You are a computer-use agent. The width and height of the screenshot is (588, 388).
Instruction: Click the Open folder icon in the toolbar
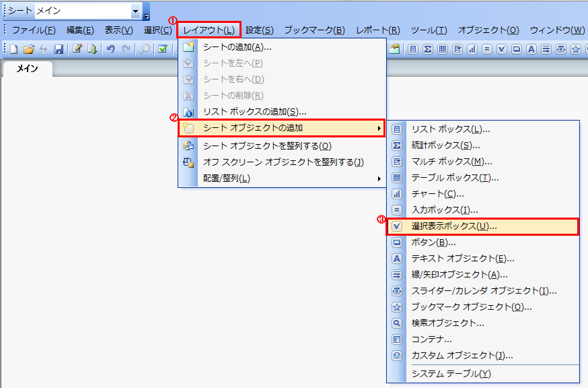pos(29,49)
